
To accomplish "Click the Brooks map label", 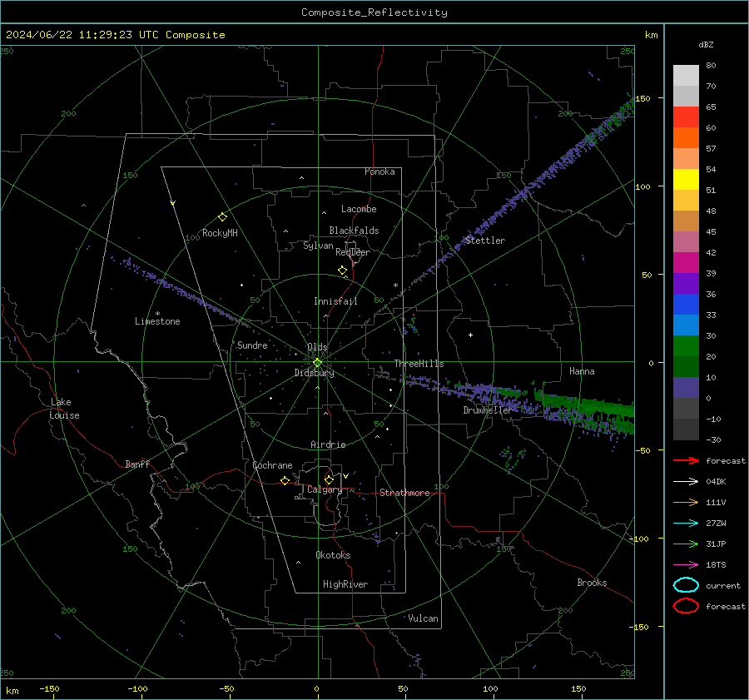I will pos(592,583).
